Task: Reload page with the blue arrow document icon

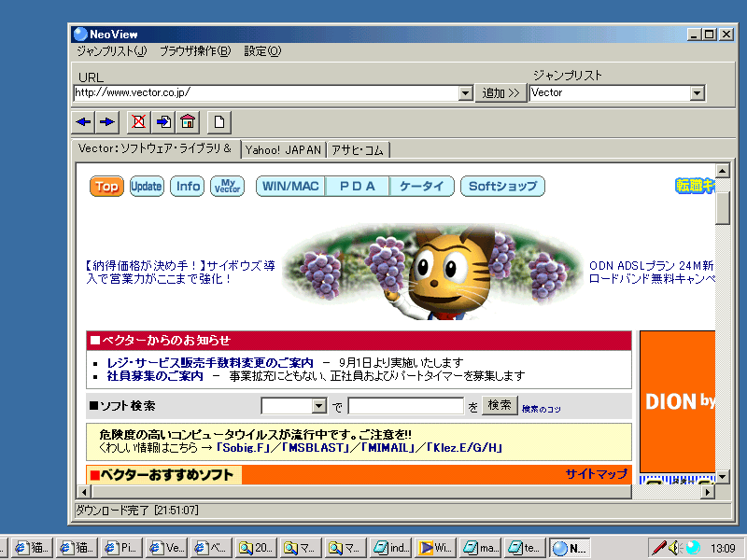Action: pos(163,122)
